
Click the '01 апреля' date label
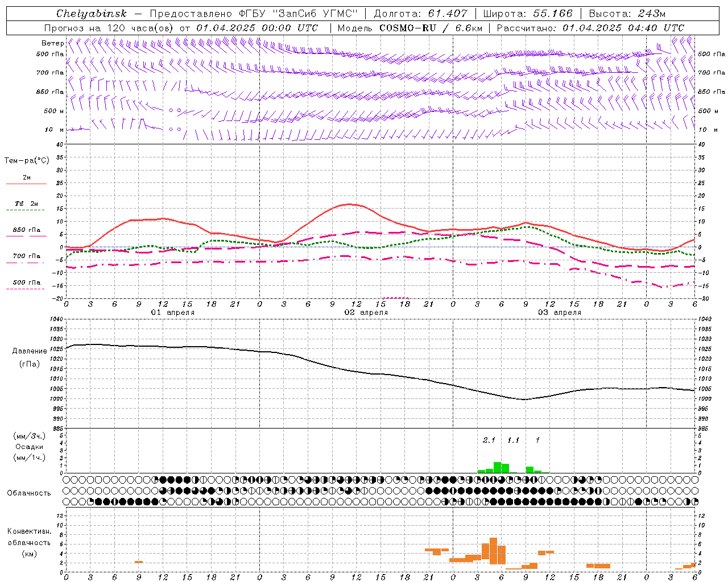coord(172,313)
